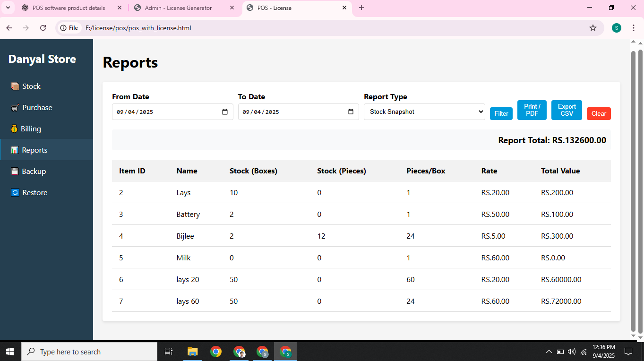Image resolution: width=644 pixels, height=361 pixels.
Task: Open Backup section in sidebar
Action: point(46,172)
